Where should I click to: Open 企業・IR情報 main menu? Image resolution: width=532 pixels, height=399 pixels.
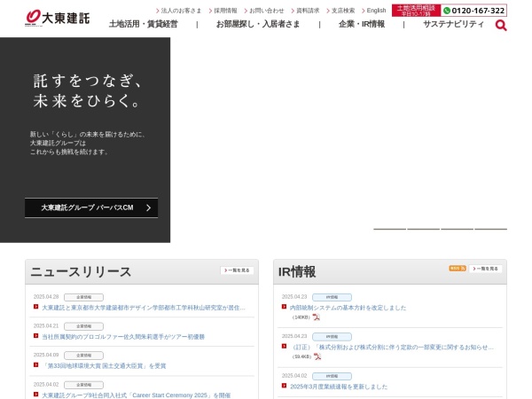click(x=362, y=24)
